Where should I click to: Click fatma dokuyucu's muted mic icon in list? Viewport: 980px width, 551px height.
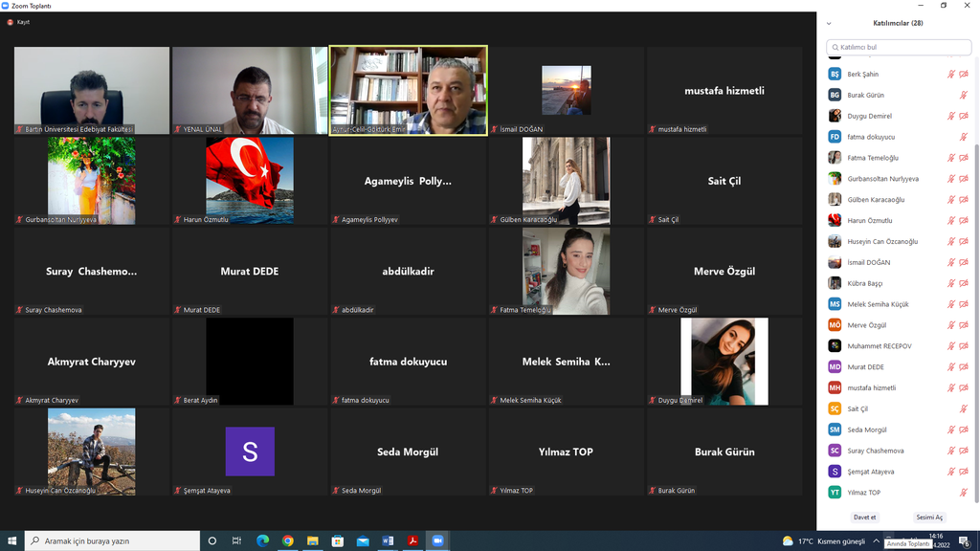pos(964,137)
